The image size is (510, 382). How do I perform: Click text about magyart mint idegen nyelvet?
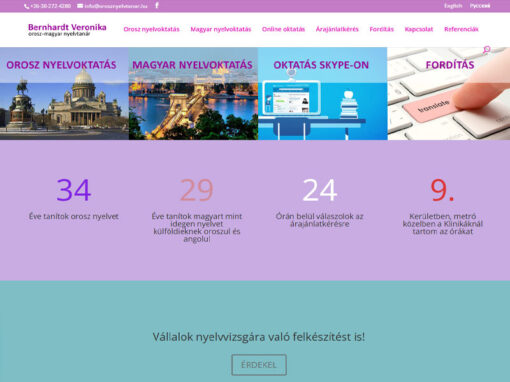(x=197, y=228)
